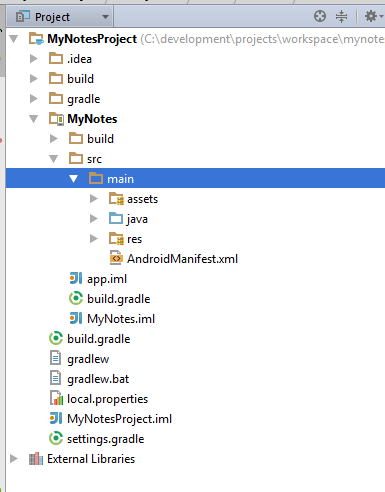385x492 pixels.
Task: Click the blue java source folder icon
Action: tap(116, 218)
